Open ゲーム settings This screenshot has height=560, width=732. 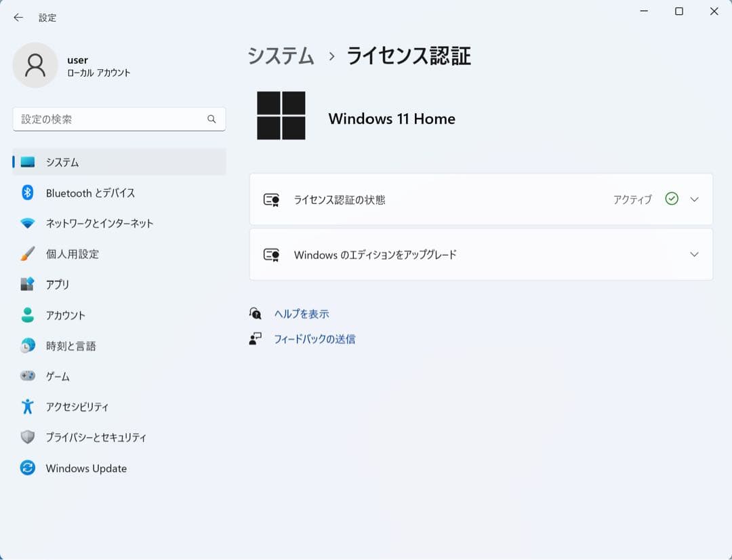(60, 376)
